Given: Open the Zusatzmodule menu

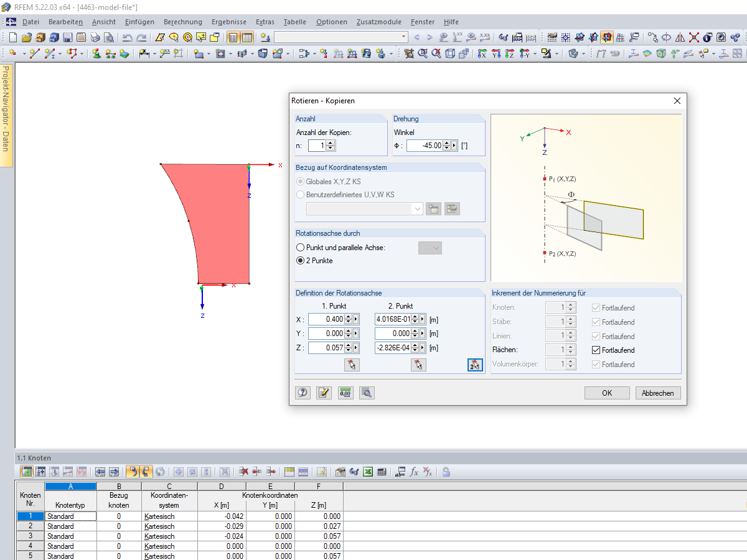Looking at the screenshot, I should click(379, 22).
